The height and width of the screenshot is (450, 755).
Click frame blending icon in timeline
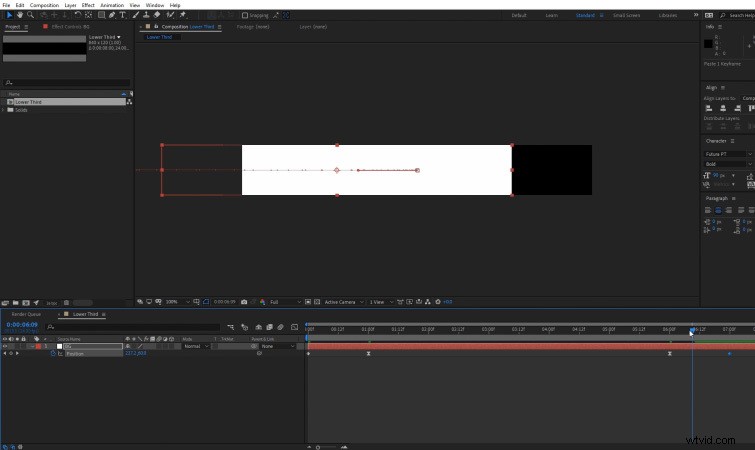pos(270,327)
